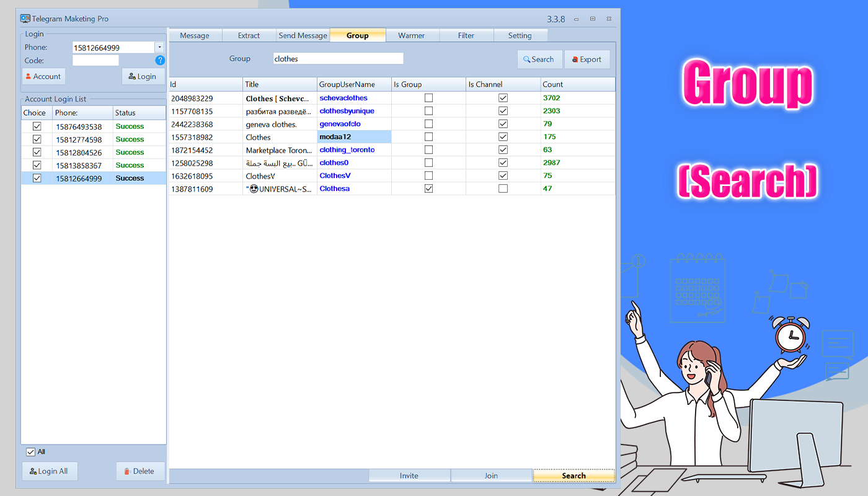868x496 pixels.
Task: Toggle the All accounts checkbox
Action: pyautogui.click(x=31, y=452)
